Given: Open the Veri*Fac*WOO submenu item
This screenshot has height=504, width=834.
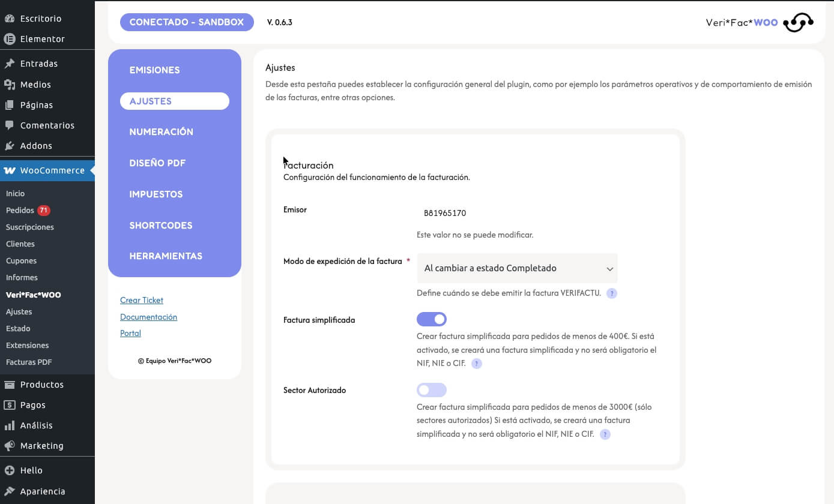Looking at the screenshot, I should (34, 295).
